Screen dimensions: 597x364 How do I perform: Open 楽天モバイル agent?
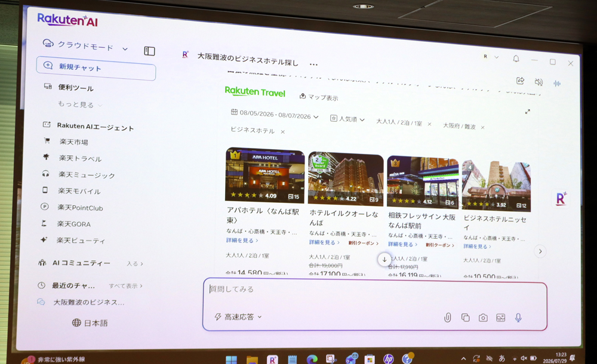click(79, 191)
